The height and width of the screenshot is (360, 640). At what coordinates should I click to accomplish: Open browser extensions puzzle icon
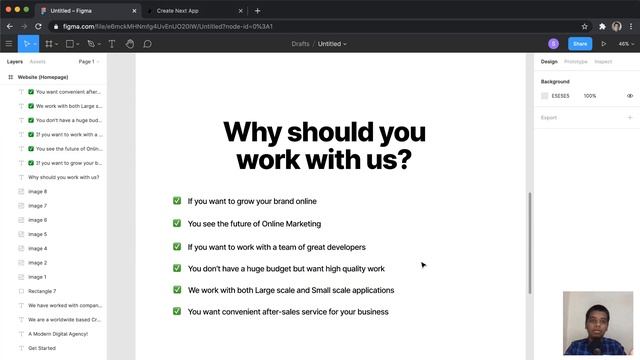point(602,27)
